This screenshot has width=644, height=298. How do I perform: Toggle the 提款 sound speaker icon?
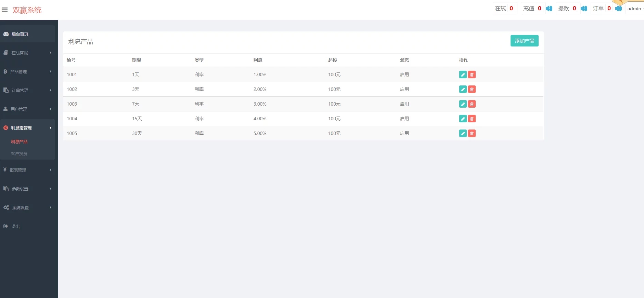click(x=584, y=9)
